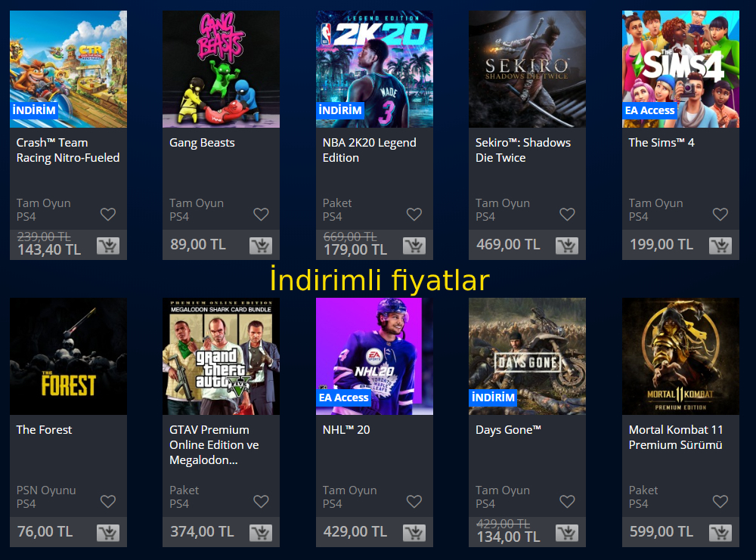Viewport: 756px width, 560px height.
Task: Toggle wishlist heart for The Forest
Action: (x=108, y=501)
